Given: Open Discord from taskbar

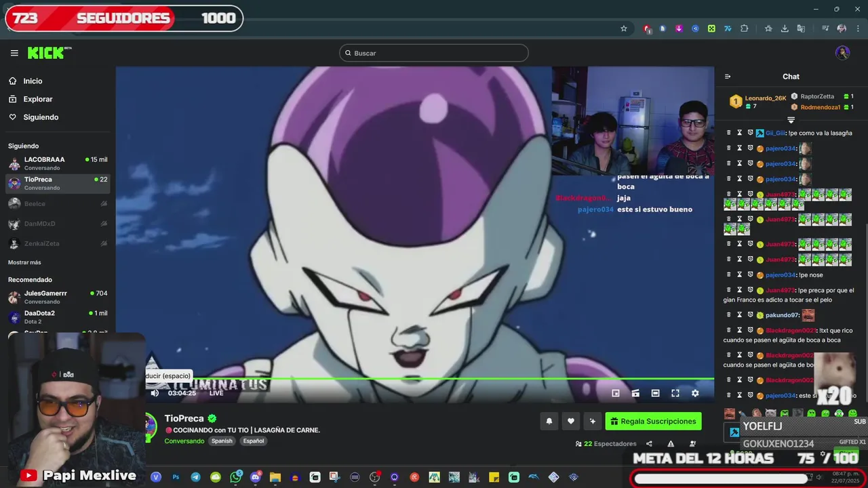Looking at the screenshot, I should (255, 477).
